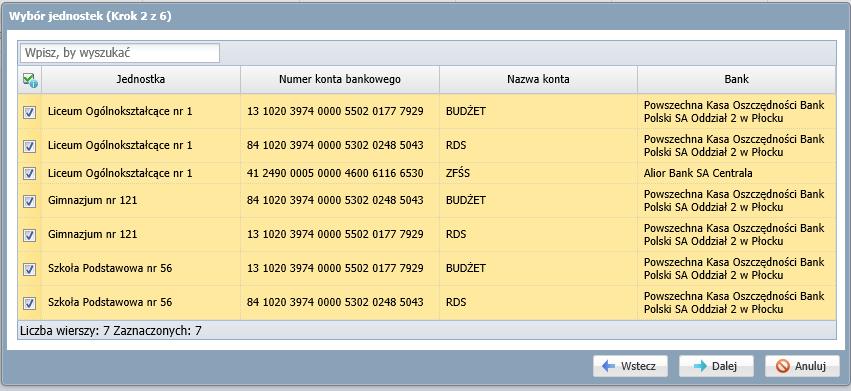This screenshot has width=851, height=391.
Task: Click the 'Wybór jednostek (Krok 2 z 6)' title
Action: (x=90, y=16)
